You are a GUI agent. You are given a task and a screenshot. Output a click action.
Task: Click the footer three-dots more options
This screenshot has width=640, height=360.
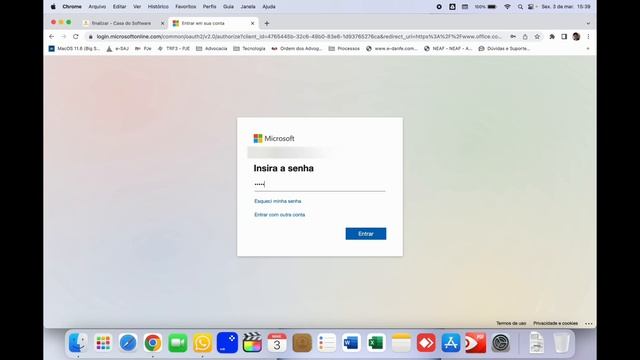[589, 323]
